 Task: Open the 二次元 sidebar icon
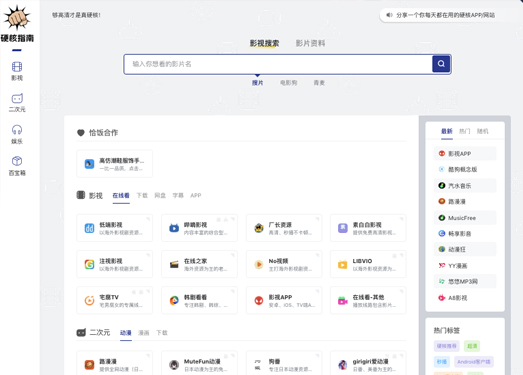(x=17, y=98)
